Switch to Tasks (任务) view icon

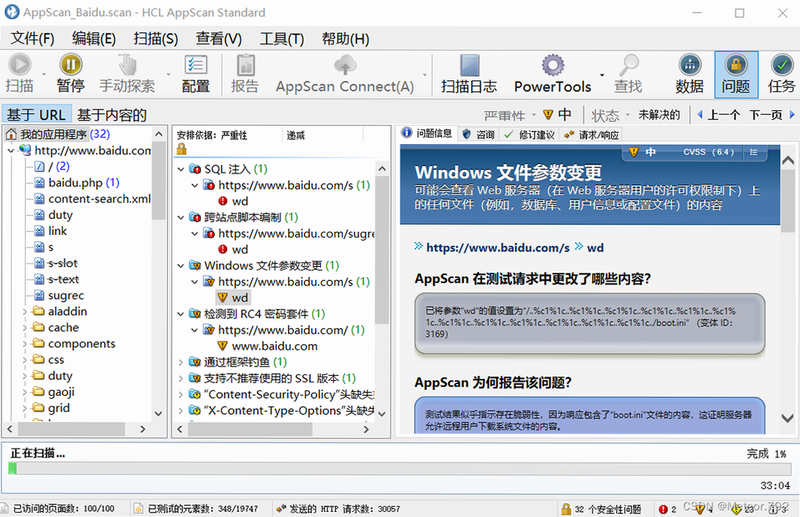tap(782, 65)
